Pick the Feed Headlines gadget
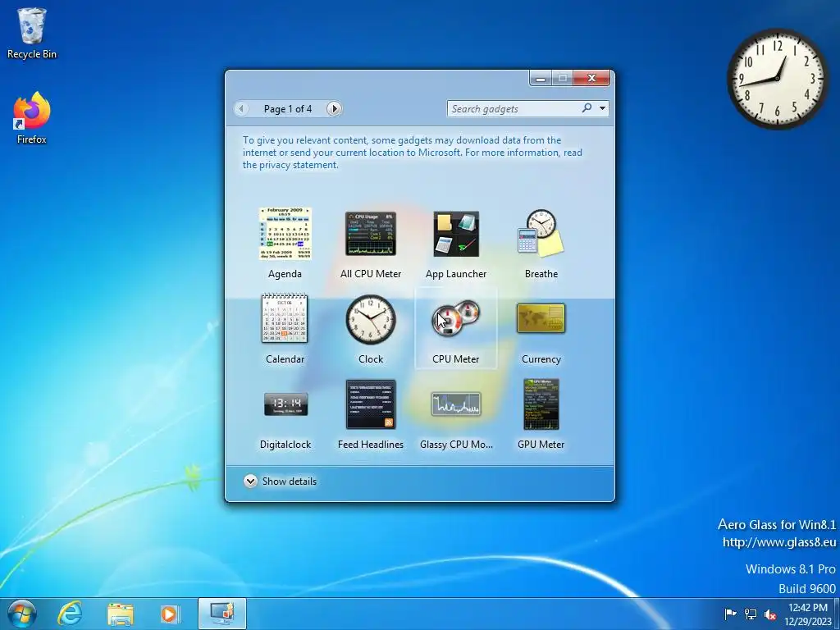 tap(371, 404)
